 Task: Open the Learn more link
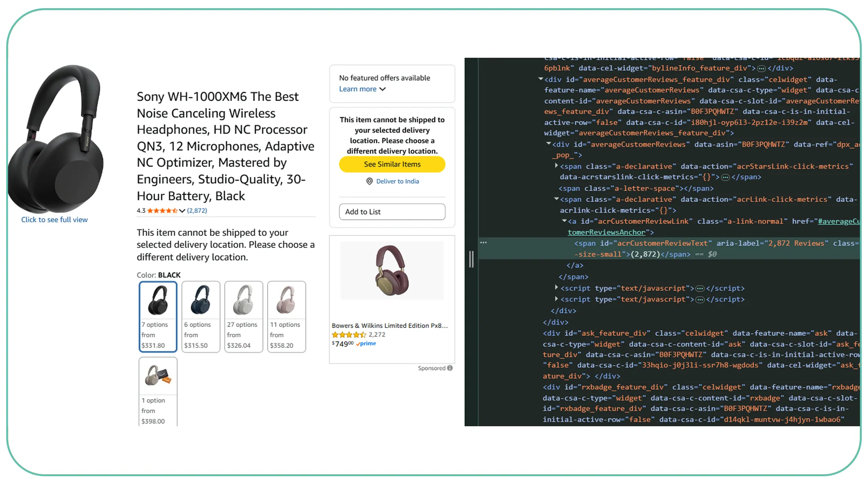pos(358,89)
